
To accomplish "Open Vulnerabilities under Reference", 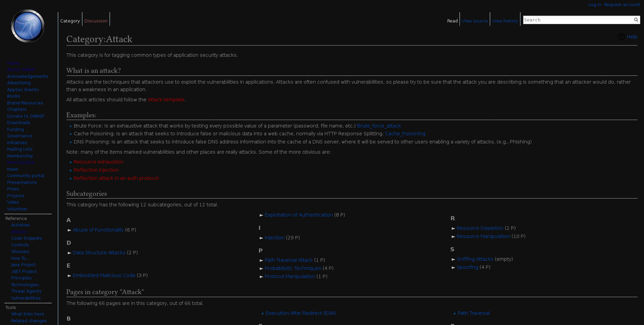I will click(x=26, y=298).
